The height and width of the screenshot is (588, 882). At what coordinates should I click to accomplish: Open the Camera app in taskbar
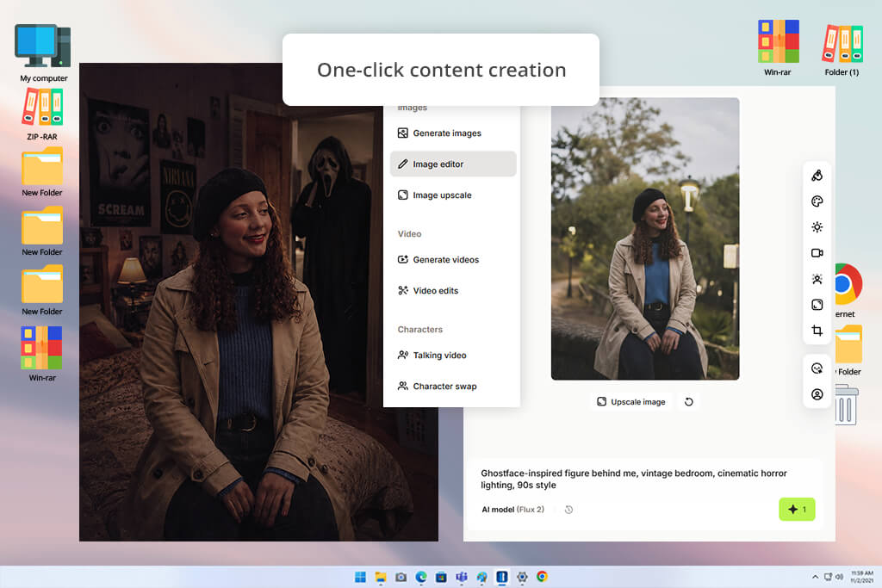[x=401, y=577]
